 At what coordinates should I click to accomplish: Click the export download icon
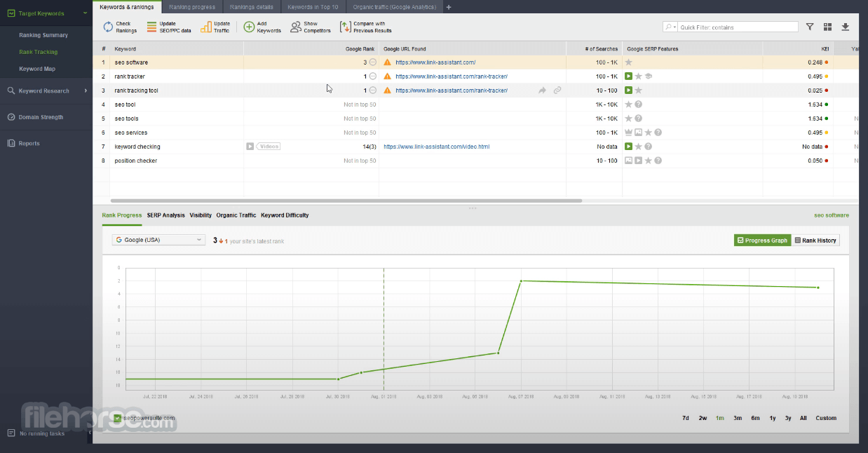point(846,27)
